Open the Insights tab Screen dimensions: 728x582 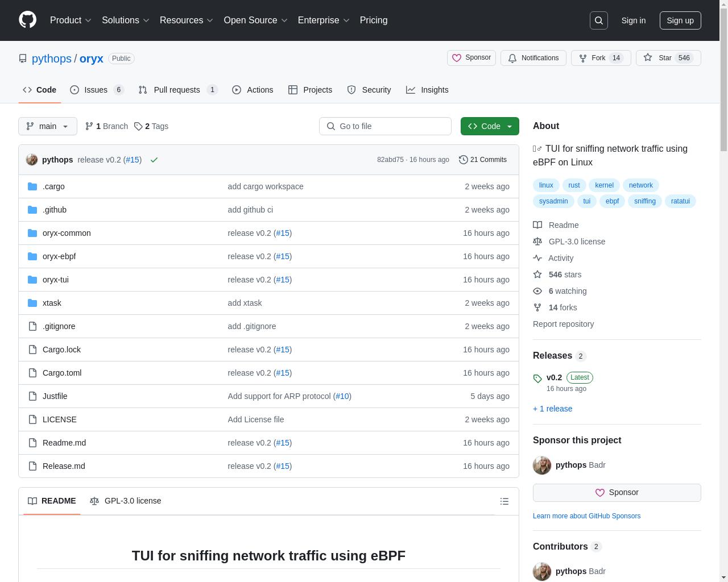[427, 90]
